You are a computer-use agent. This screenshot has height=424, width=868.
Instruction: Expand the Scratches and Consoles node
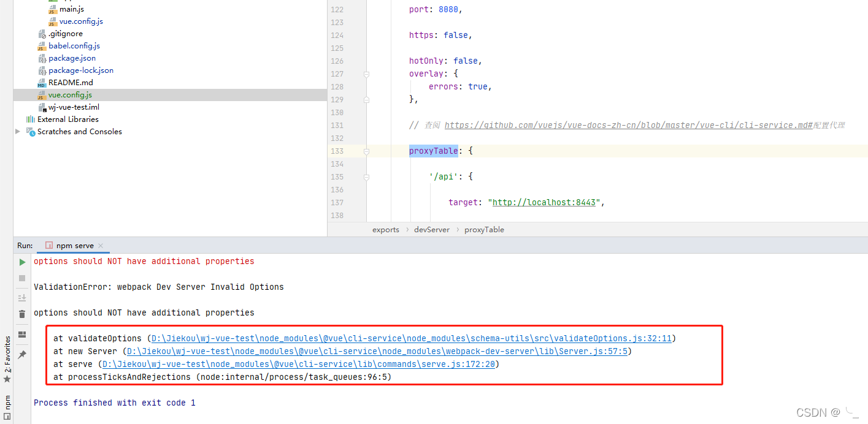18,131
